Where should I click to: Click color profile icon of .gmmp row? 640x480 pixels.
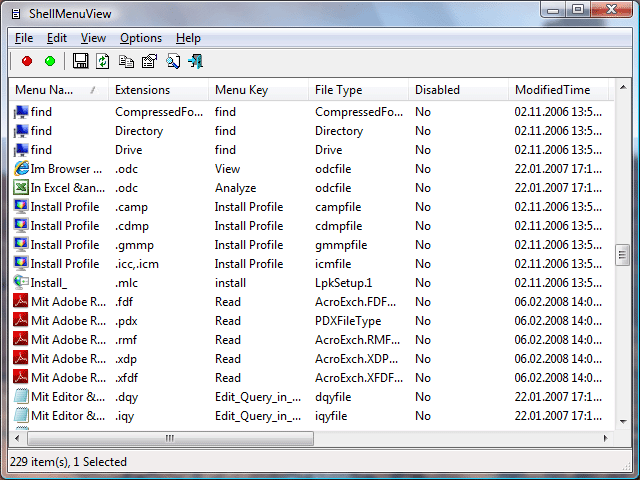pos(21,244)
